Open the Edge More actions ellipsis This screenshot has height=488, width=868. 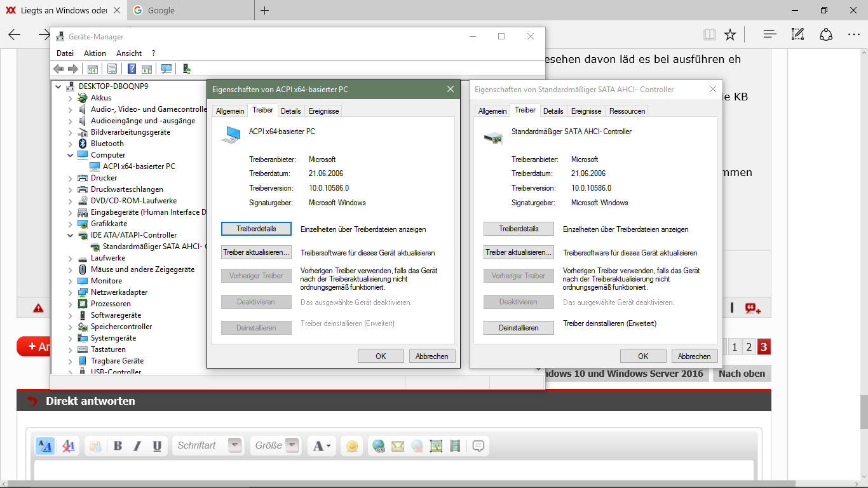point(853,34)
